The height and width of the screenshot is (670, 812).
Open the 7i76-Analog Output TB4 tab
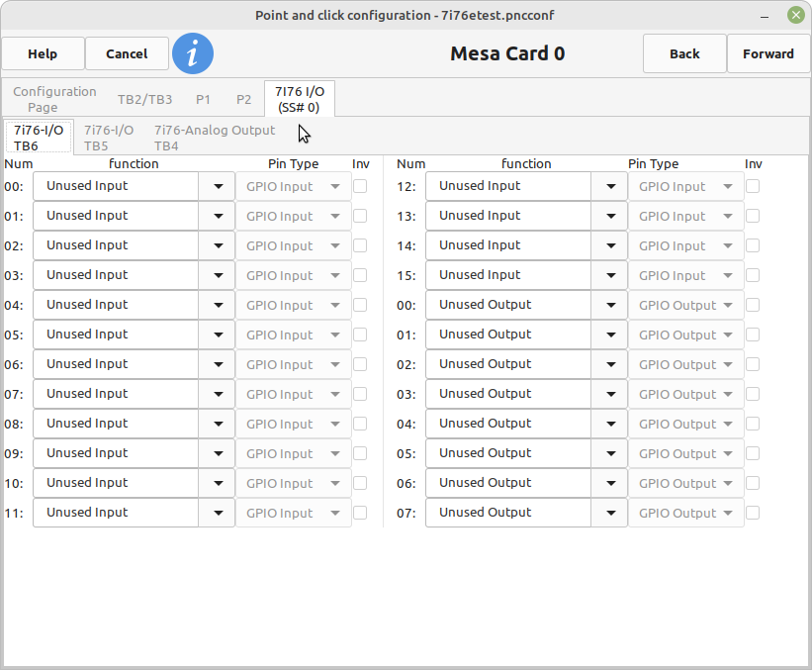(215, 138)
